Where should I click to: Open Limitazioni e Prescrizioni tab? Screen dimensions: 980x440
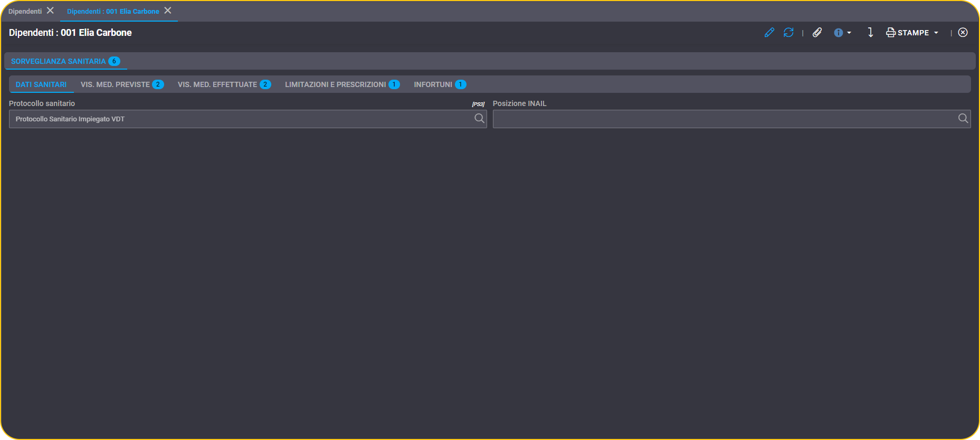click(342, 84)
